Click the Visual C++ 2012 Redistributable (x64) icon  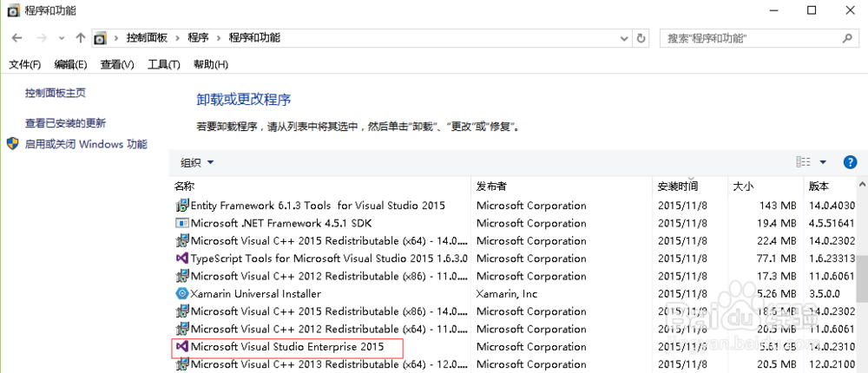(182, 330)
